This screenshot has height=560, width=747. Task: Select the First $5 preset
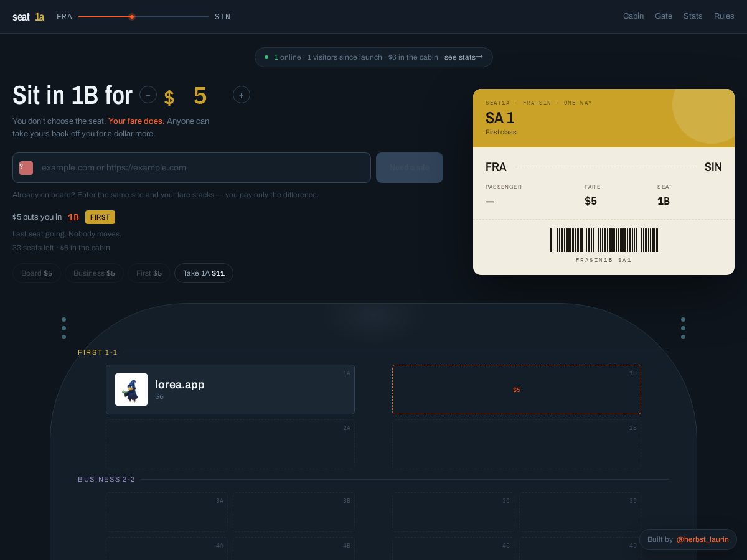(x=149, y=273)
